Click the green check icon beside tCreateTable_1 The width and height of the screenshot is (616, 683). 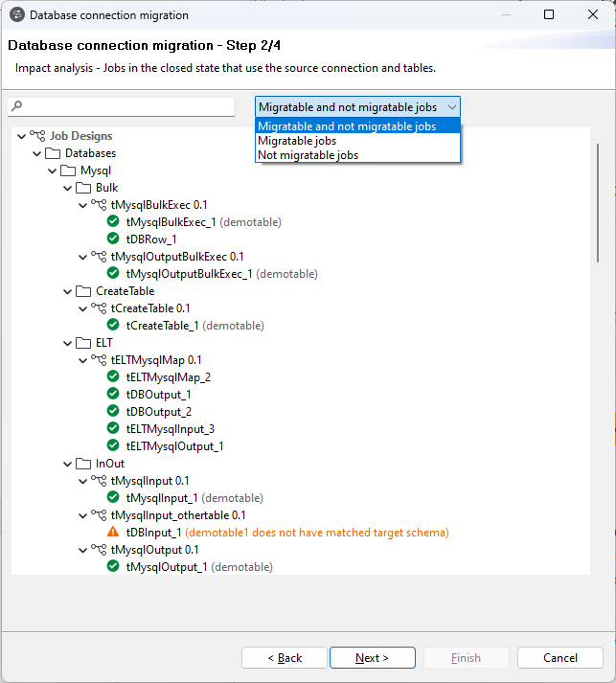(113, 325)
